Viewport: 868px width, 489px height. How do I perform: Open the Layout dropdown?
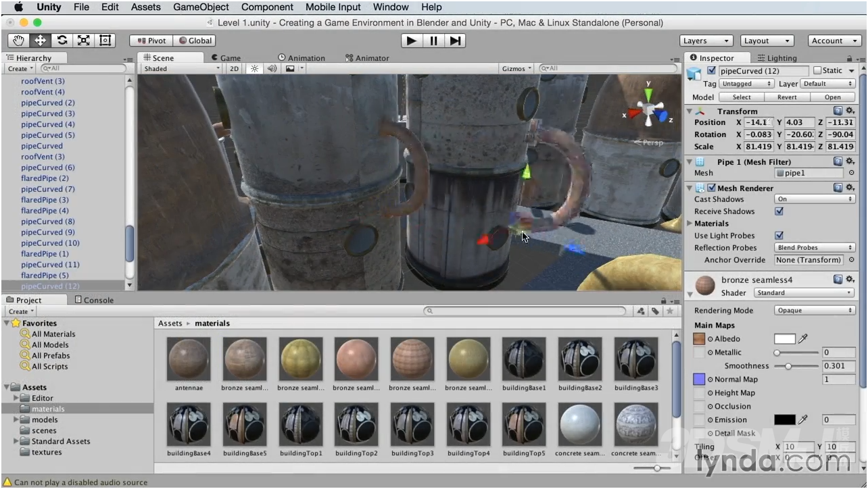(x=767, y=41)
